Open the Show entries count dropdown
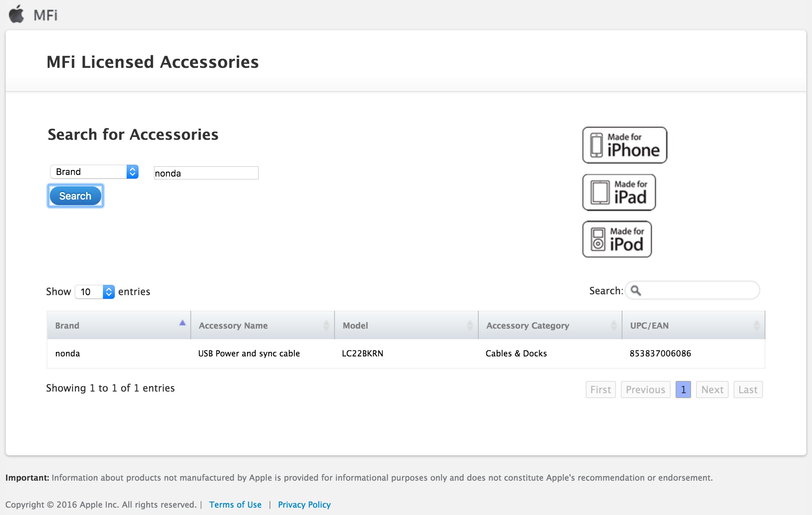Screen dimensions: 812x515 (x=95, y=292)
